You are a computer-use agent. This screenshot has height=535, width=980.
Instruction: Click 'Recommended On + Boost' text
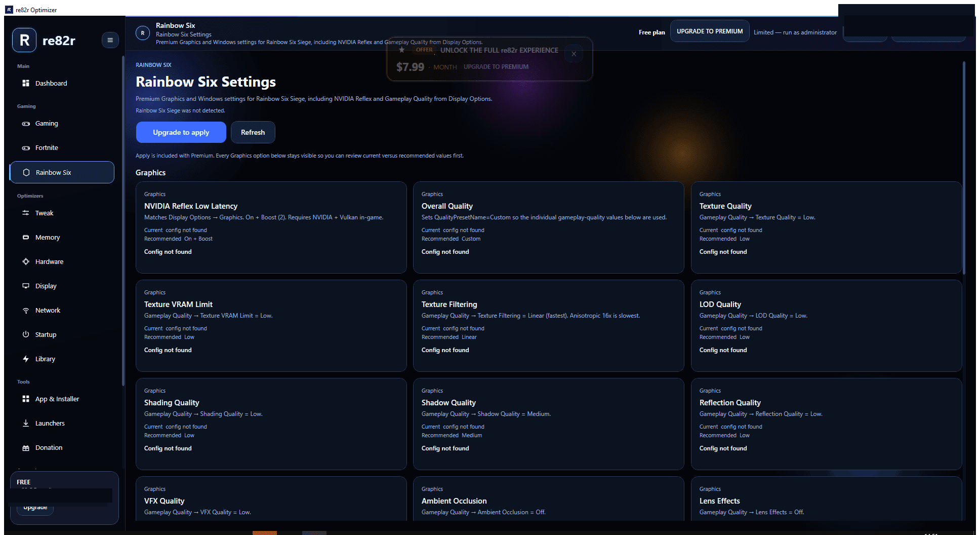178,239
